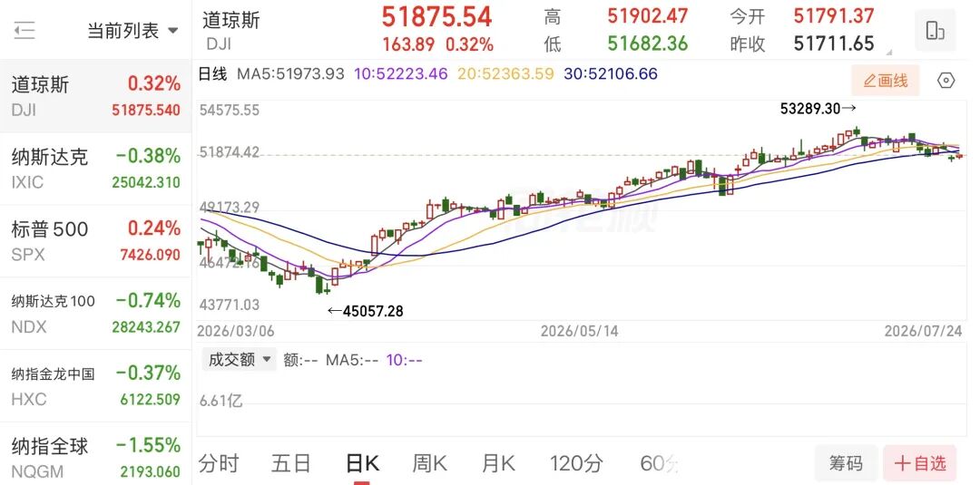Click the 2026/07/24 date label
This screenshot has height=485, width=980.
point(923,330)
